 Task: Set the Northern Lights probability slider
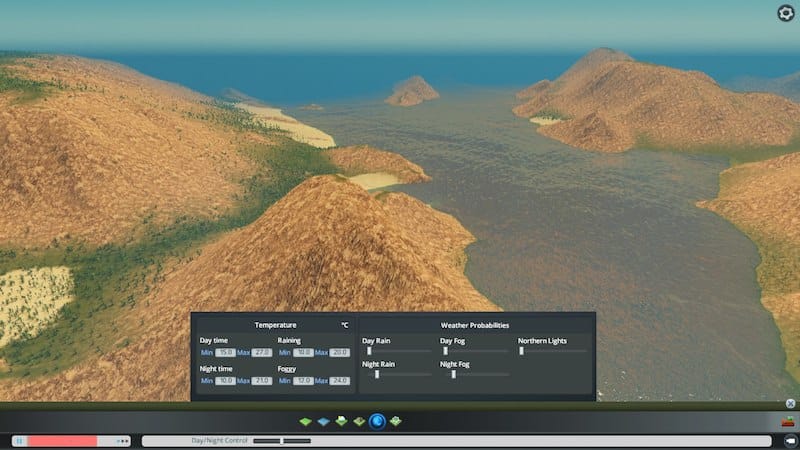(521, 351)
